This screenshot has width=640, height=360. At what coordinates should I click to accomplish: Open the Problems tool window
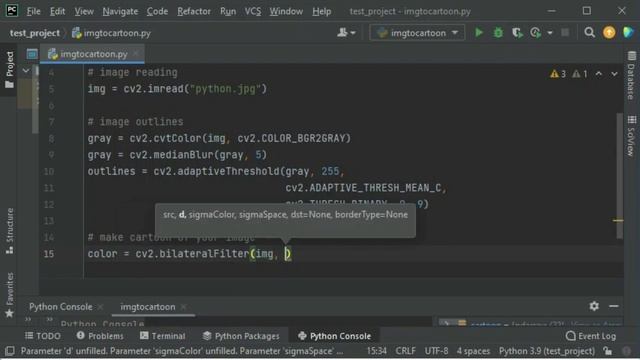pyautogui.click(x=100, y=336)
